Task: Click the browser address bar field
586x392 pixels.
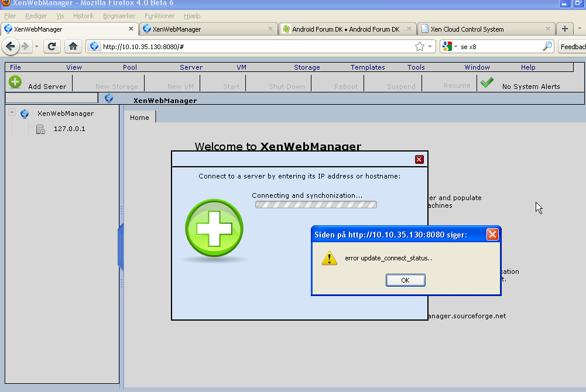Action: (x=252, y=46)
